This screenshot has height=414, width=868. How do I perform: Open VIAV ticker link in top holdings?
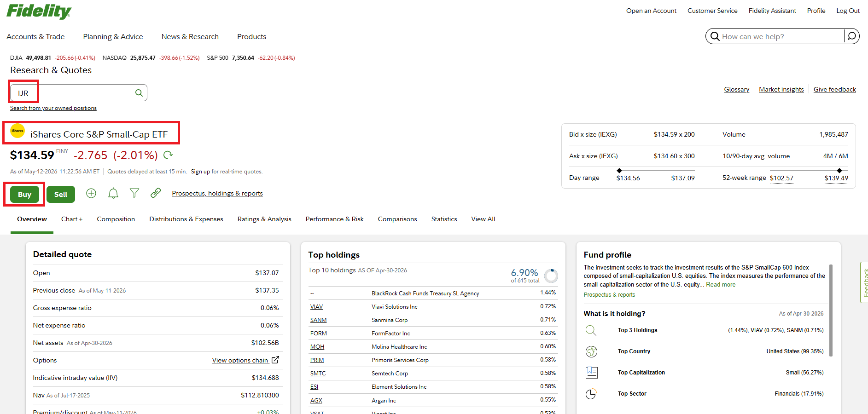coord(316,307)
